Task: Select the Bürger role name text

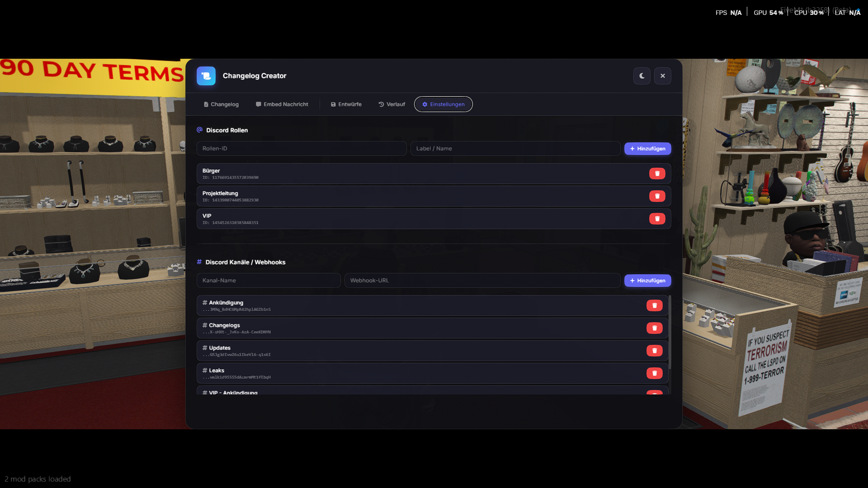Action: pos(211,171)
